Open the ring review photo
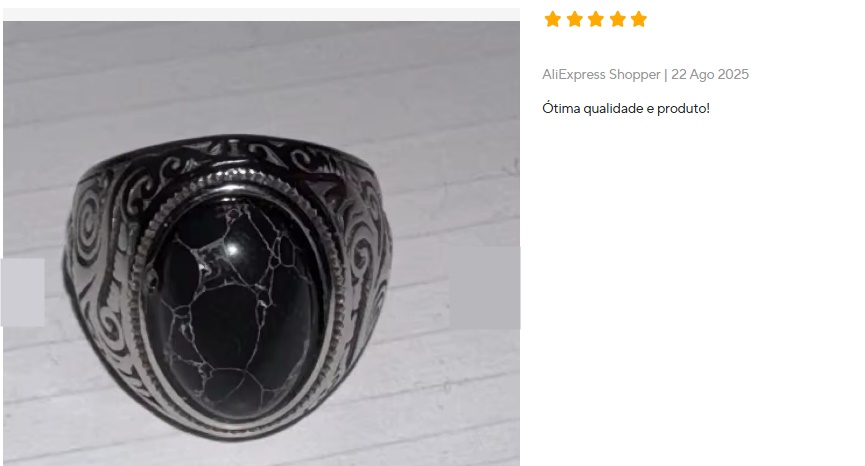Viewport: 865px width, 466px height. [x=261, y=243]
